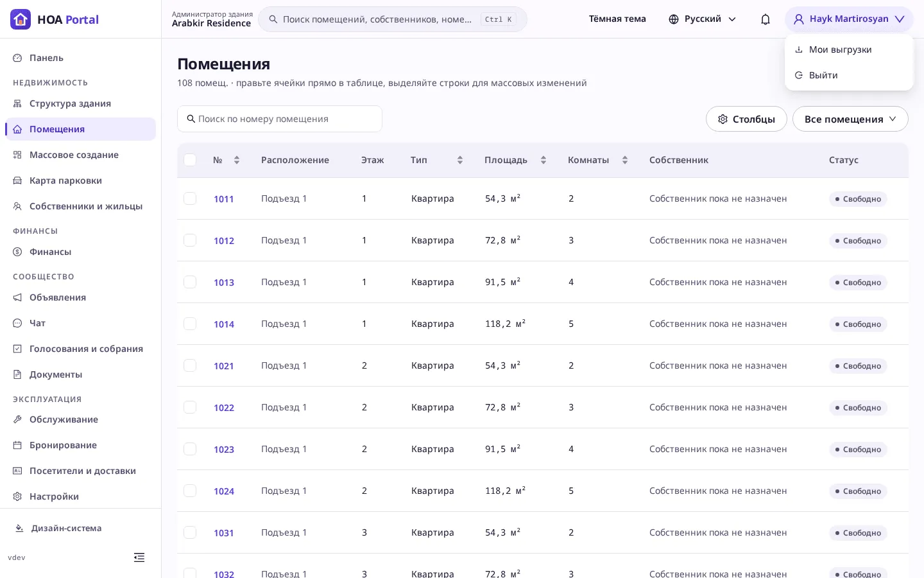
Task: Click the Настройки gear icon
Action: pyautogui.click(x=17, y=496)
